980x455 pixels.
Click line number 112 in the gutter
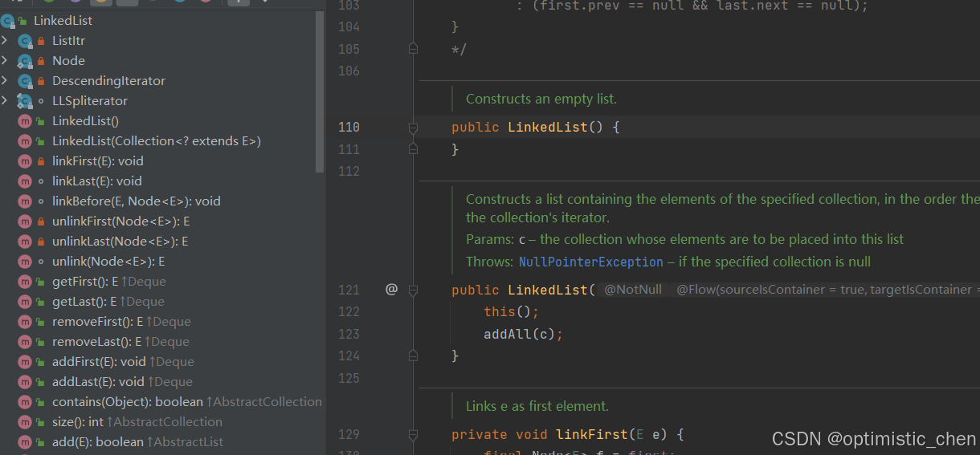pos(349,171)
